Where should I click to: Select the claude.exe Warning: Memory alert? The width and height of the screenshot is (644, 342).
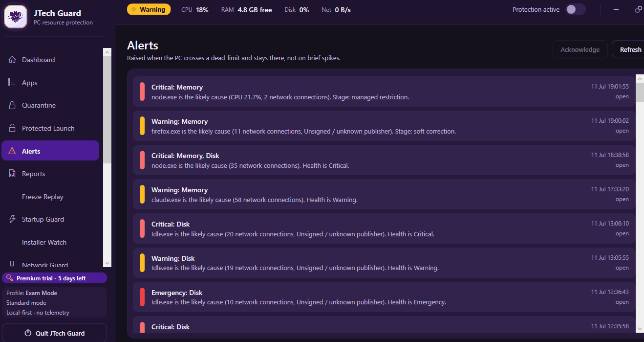(384, 194)
